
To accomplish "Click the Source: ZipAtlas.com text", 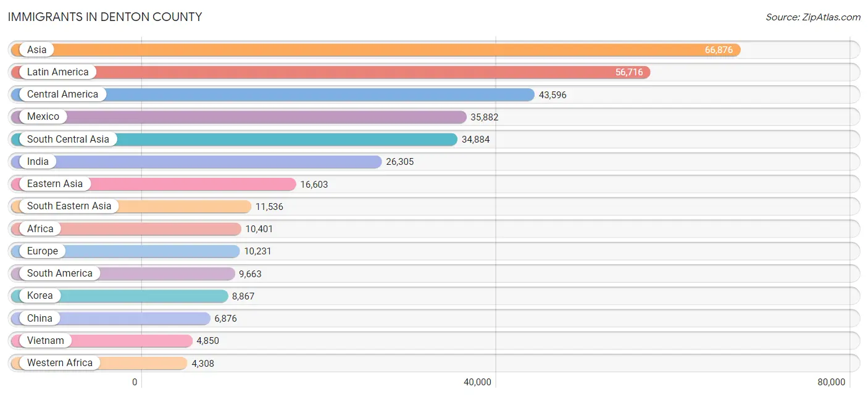I will (x=813, y=17).
